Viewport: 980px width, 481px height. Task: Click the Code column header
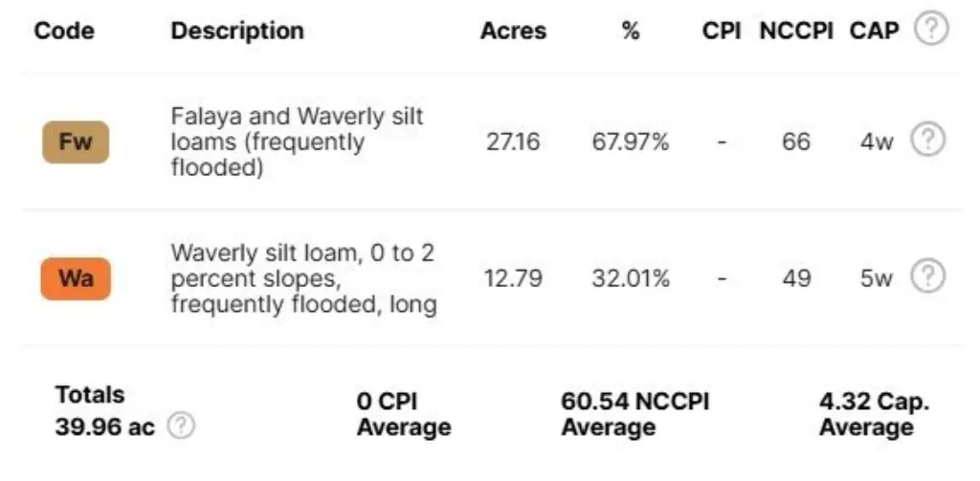tap(64, 31)
